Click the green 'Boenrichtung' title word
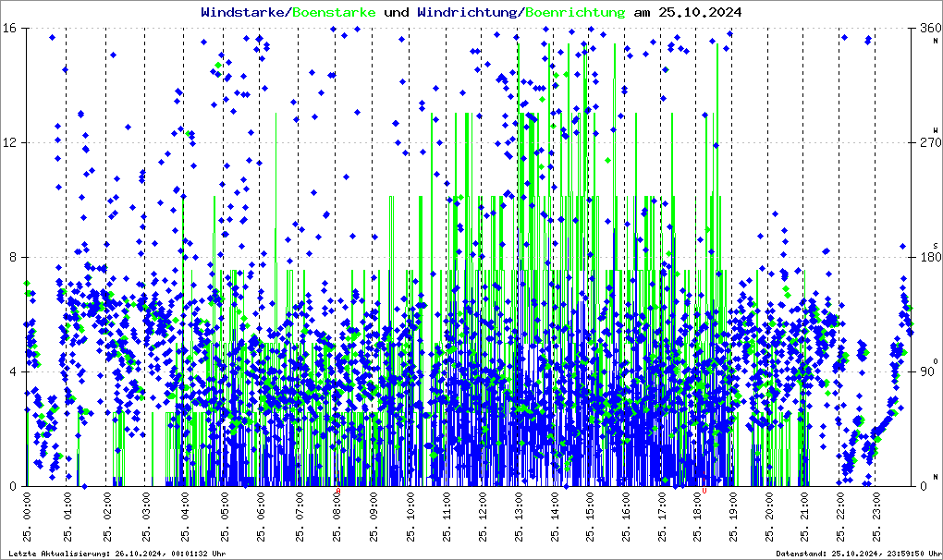Image resolution: width=943 pixels, height=560 pixels. (x=576, y=12)
